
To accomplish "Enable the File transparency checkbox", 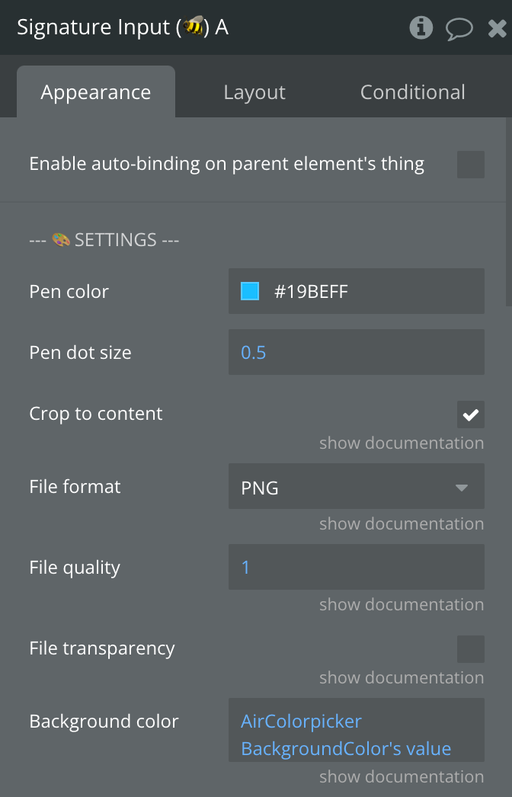I will coord(470,649).
